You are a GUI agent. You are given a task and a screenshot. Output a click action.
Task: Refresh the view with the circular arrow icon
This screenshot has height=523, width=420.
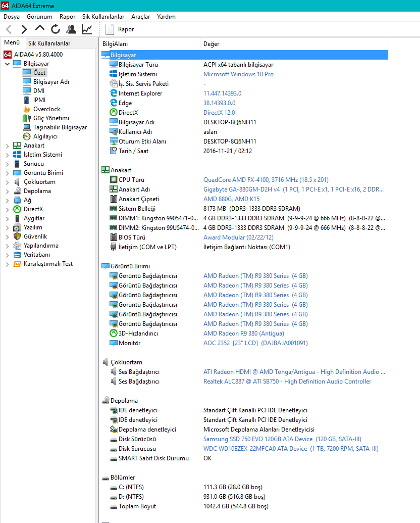click(56, 29)
